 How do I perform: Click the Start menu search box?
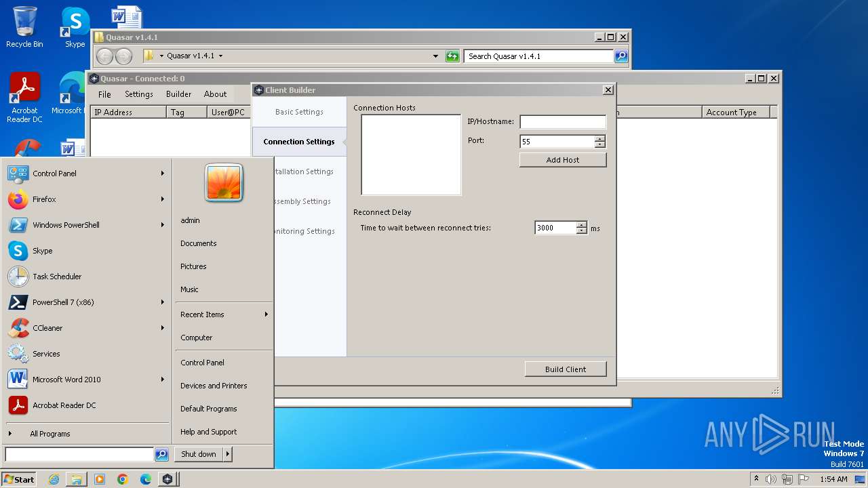pos(79,454)
